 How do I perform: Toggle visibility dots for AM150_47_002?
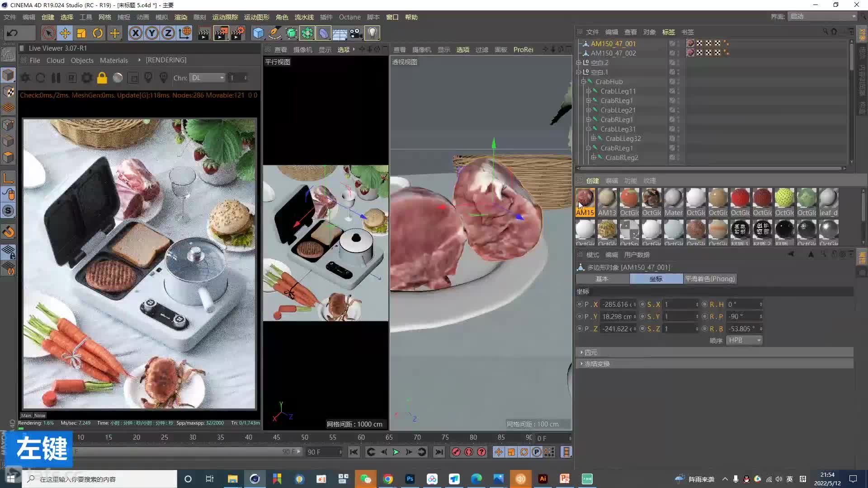[x=678, y=53]
